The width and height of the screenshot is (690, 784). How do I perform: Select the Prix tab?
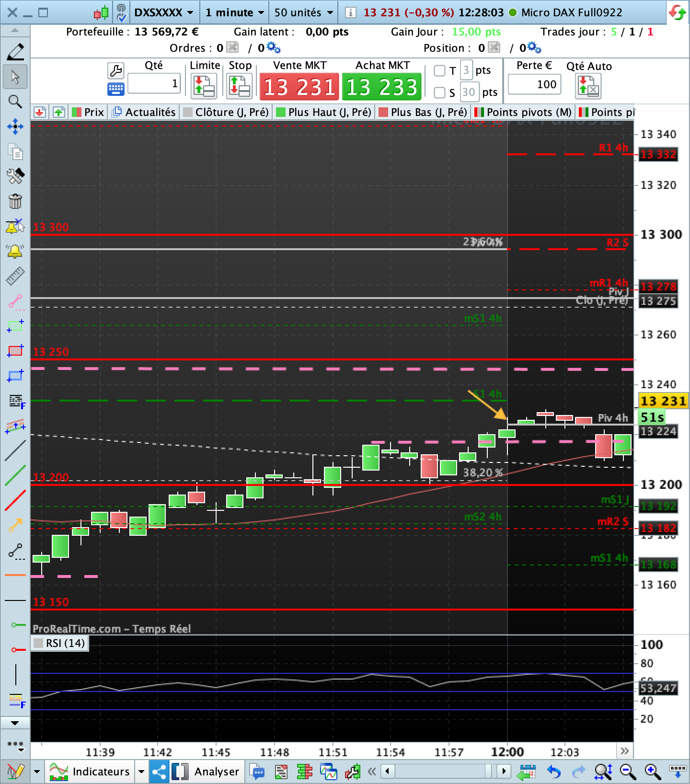(x=88, y=112)
